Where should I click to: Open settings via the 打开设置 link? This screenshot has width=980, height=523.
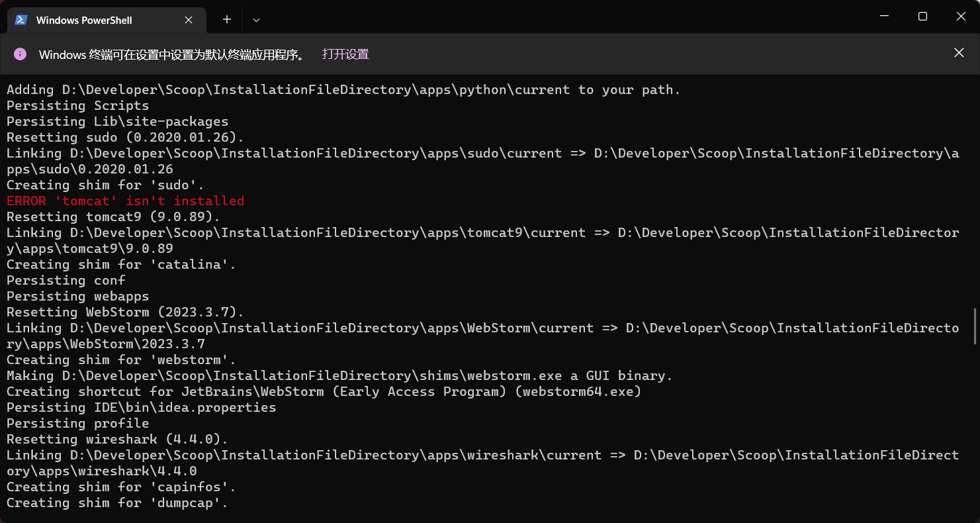coord(345,54)
